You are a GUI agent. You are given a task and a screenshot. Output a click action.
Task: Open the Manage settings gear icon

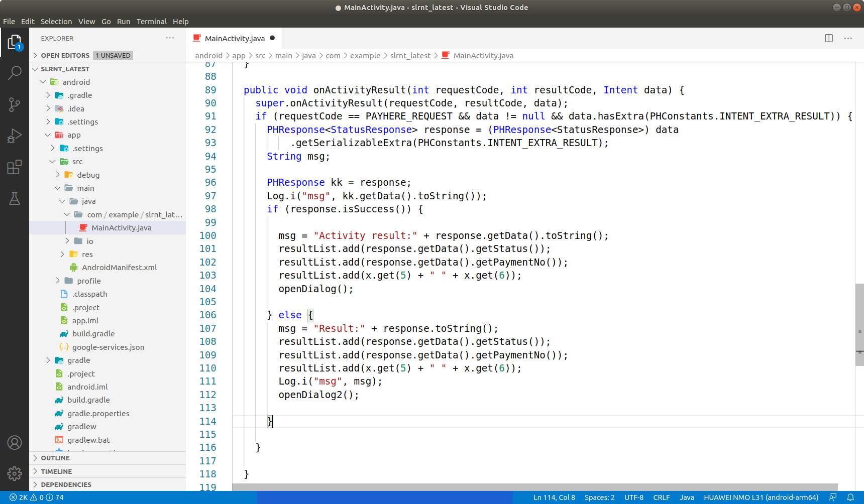(x=15, y=473)
